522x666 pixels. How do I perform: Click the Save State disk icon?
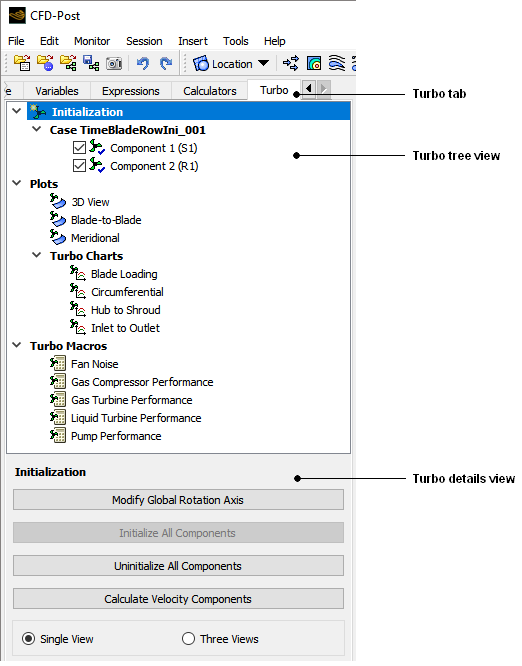(x=91, y=63)
